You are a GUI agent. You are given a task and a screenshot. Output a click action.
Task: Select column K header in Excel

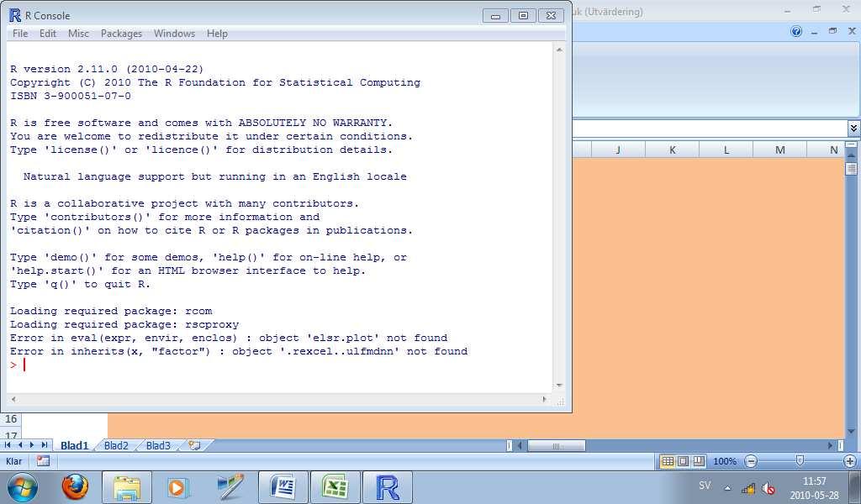(x=672, y=150)
